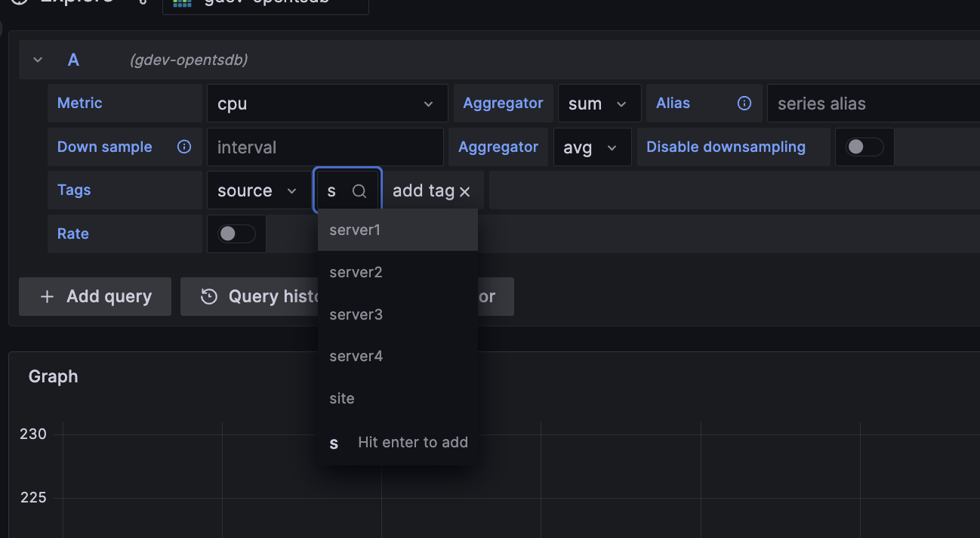Click the small icon beside the Explore title
980x538 pixels.
[143, 3]
